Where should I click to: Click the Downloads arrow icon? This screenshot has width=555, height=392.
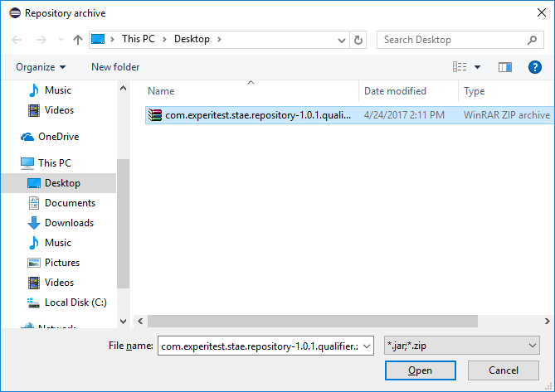coord(34,223)
